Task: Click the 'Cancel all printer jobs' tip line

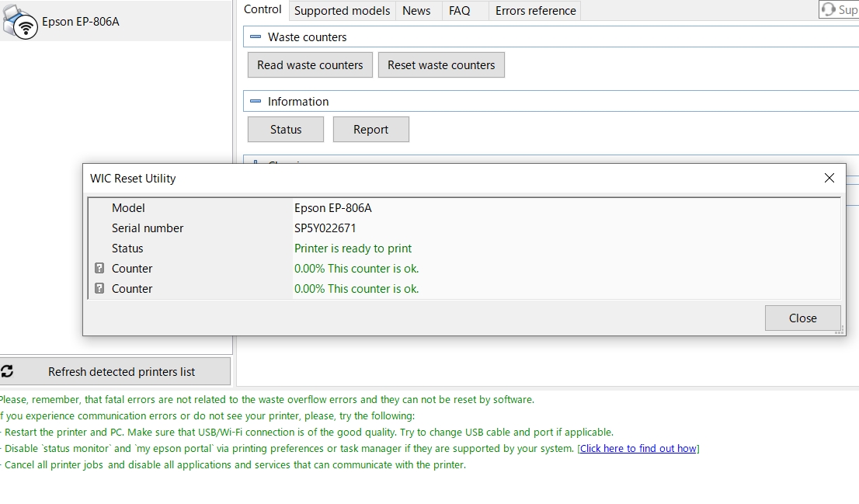Action: coord(233,465)
